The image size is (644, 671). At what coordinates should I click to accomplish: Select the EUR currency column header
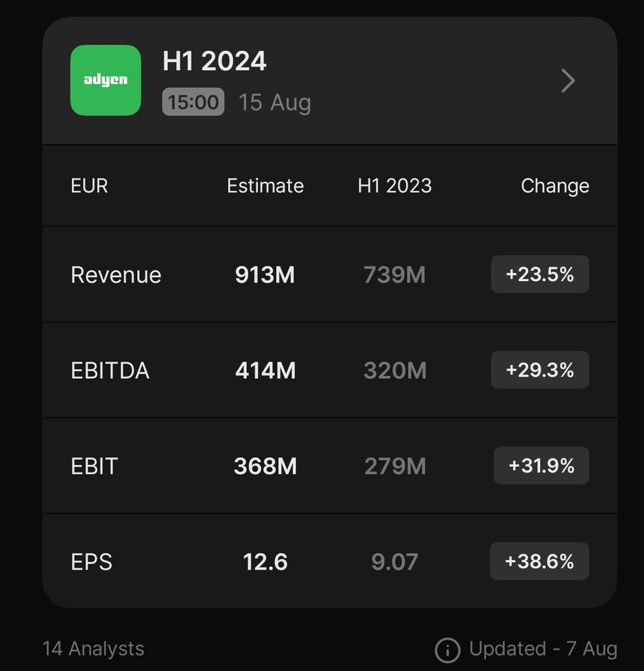point(90,186)
